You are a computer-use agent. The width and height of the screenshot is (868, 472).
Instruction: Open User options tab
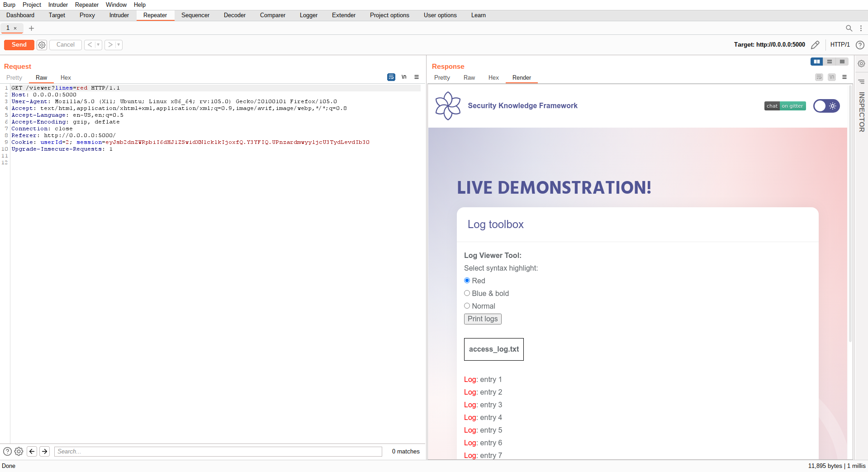[x=440, y=15]
